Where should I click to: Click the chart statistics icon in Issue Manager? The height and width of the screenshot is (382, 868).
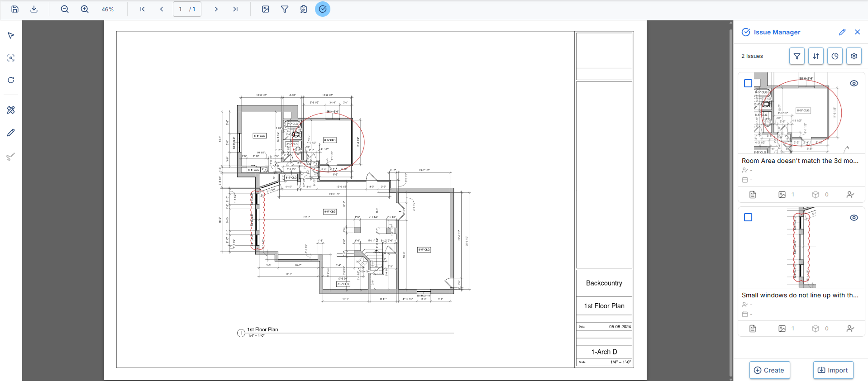835,56
